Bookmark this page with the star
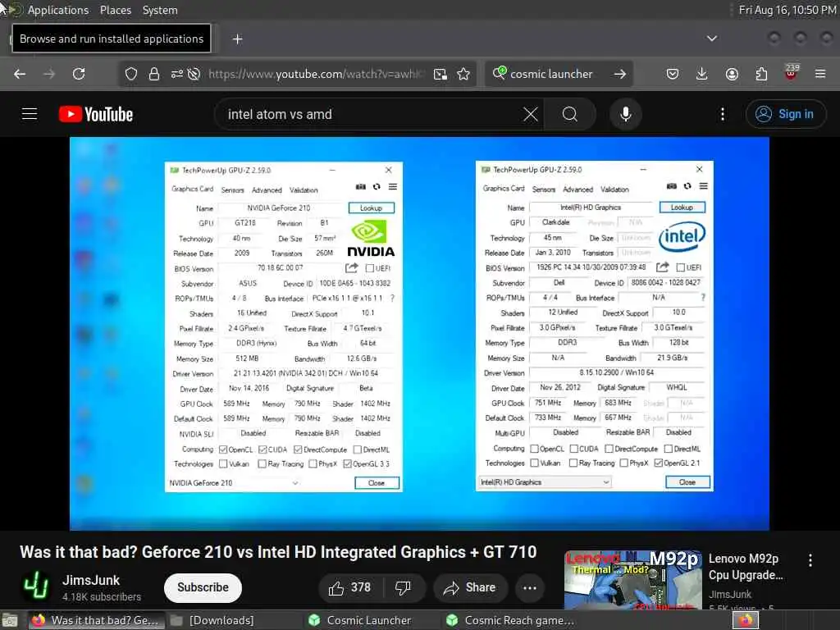Viewport: 840px width, 630px height. pyautogui.click(x=463, y=74)
